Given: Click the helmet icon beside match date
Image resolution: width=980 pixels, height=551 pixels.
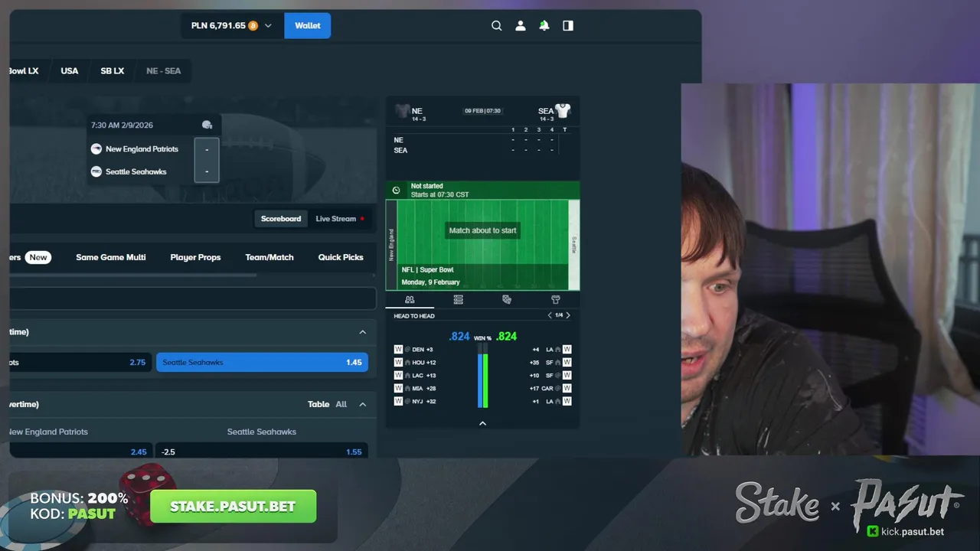Looking at the screenshot, I should [207, 125].
